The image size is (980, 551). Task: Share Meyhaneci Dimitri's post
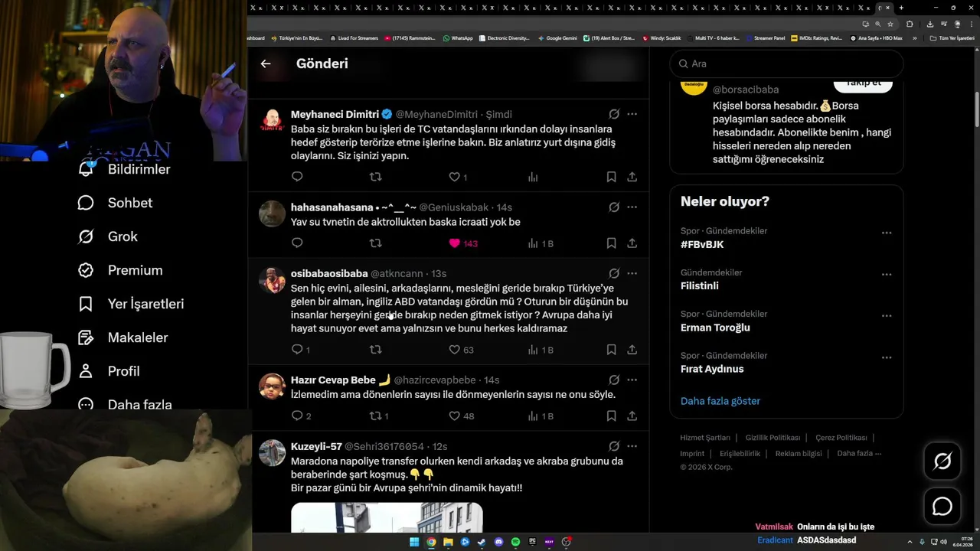coord(632,177)
